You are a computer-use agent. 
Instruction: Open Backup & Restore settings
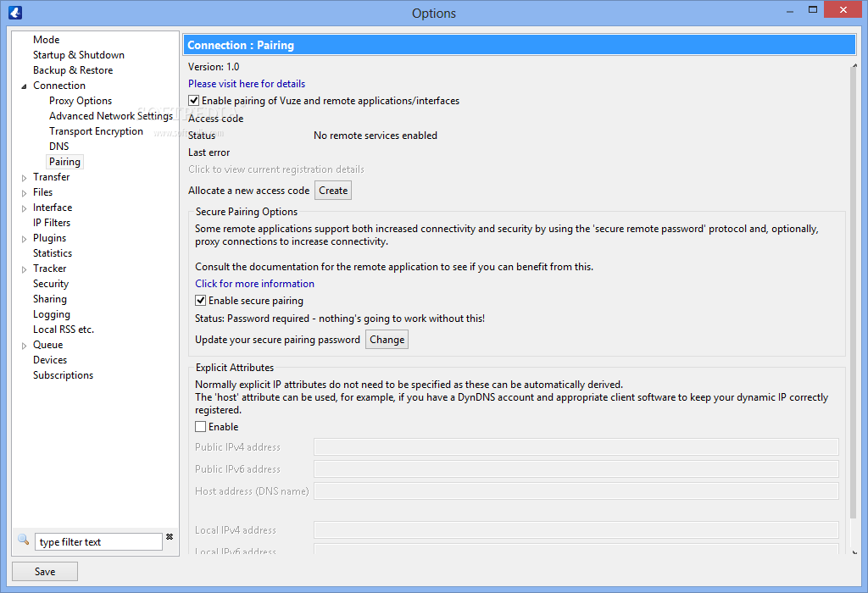(x=73, y=70)
